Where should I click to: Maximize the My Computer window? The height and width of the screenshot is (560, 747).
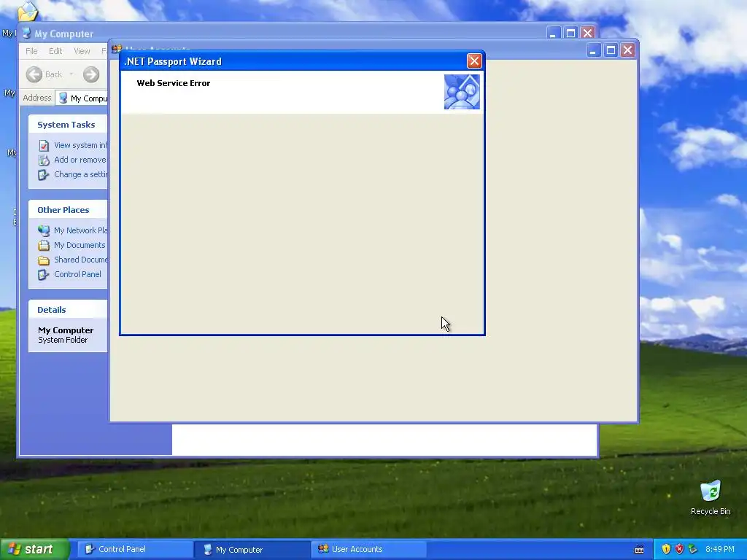pos(570,34)
